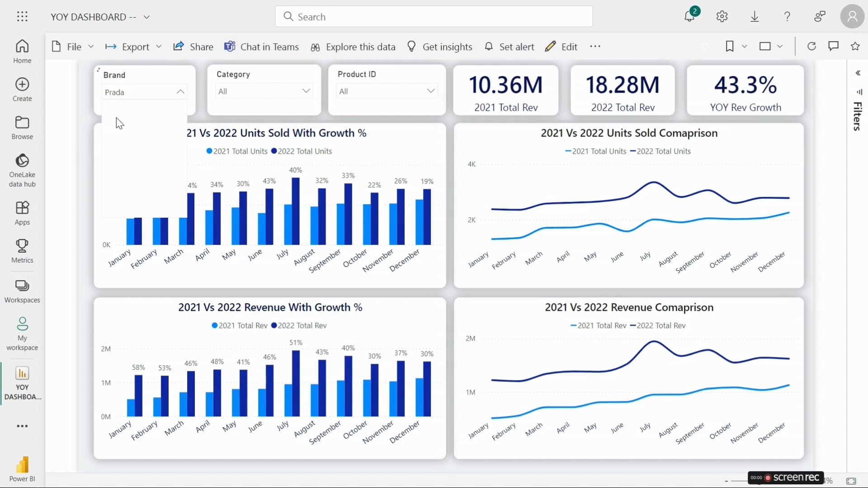Refresh the report visuals
This screenshot has width=868, height=488.
811,46
